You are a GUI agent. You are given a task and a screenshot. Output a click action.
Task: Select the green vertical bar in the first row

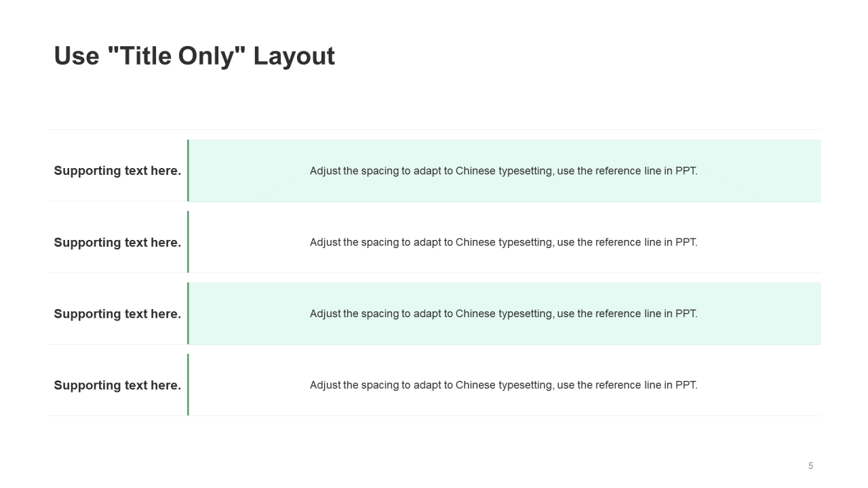(x=188, y=171)
